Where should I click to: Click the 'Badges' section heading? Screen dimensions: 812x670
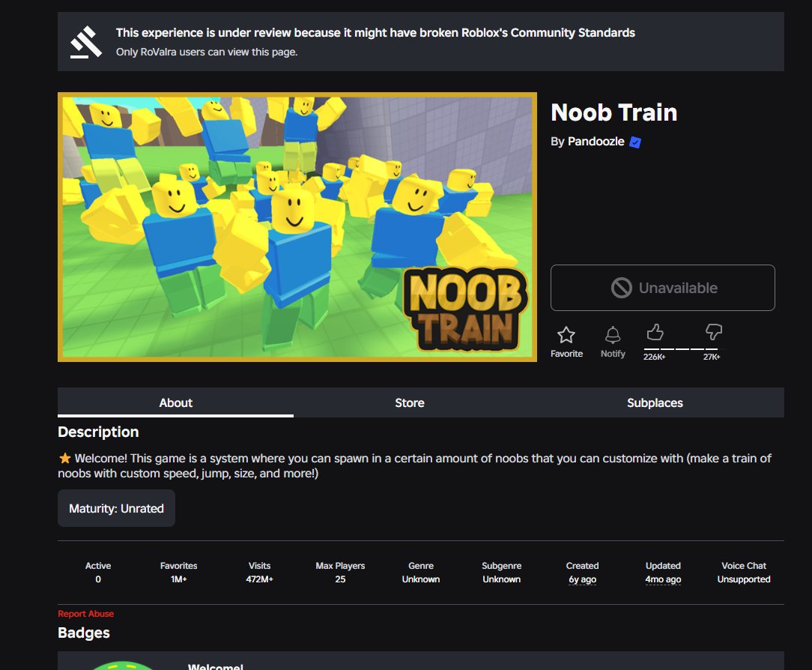[x=84, y=633]
